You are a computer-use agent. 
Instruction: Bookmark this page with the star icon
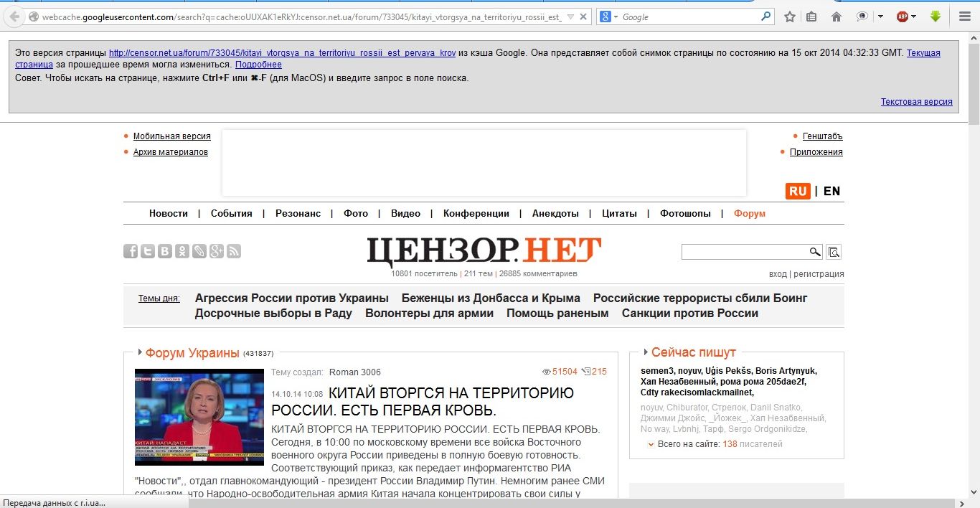[790, 17]
